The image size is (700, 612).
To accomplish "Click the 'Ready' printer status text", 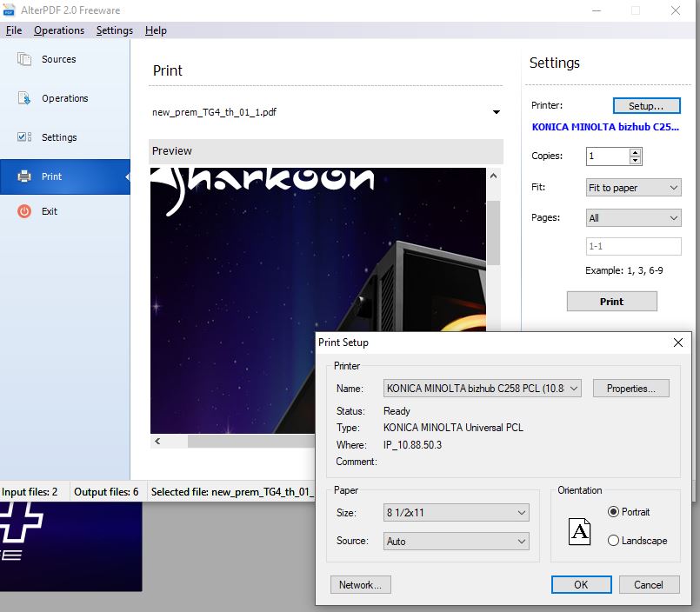I will (397, 411).
